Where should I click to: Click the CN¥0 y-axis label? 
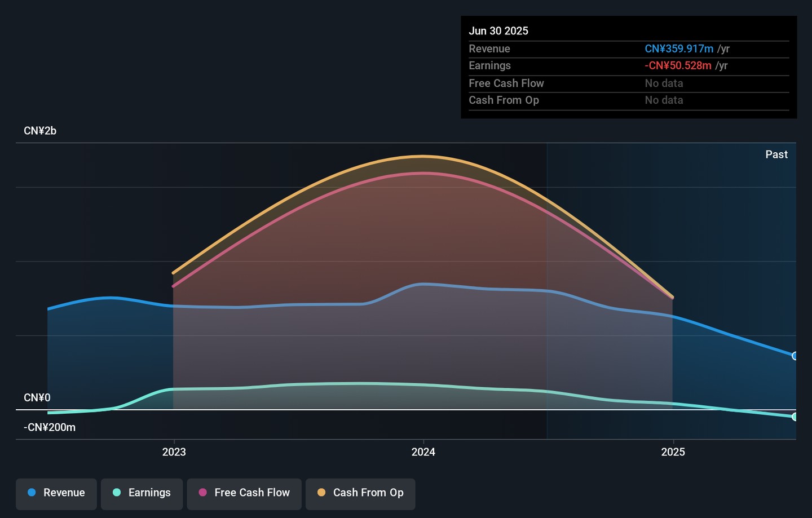(37, 398)
